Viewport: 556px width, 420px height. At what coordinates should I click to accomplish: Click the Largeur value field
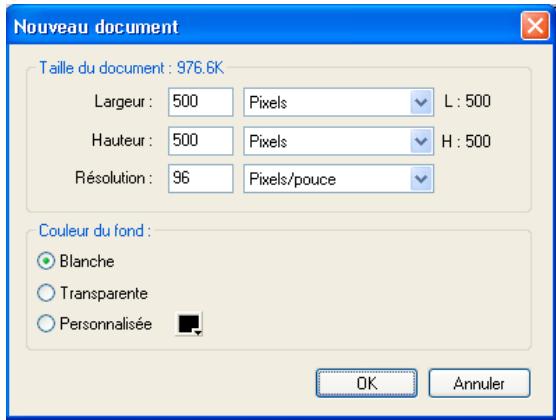(x=201, y=102)
